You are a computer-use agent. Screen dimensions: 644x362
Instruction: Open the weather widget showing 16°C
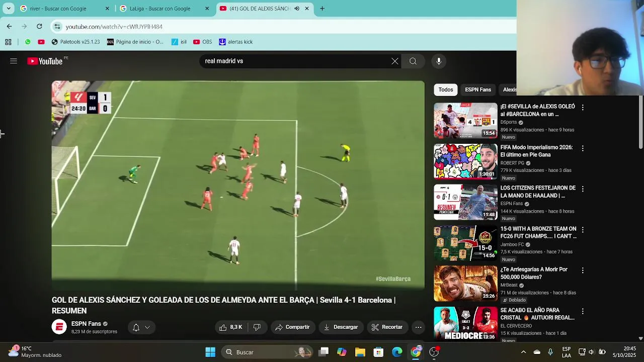[x=35, y=352]
